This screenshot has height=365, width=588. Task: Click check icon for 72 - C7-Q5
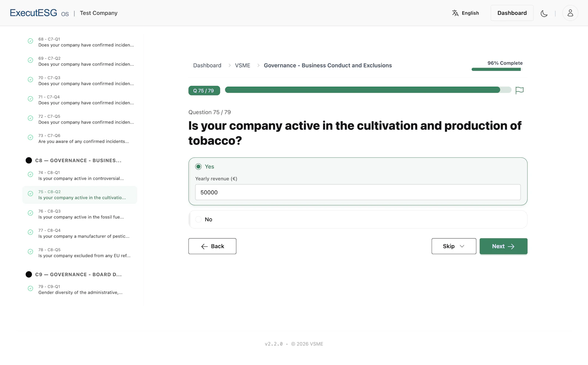click(31, 118)
